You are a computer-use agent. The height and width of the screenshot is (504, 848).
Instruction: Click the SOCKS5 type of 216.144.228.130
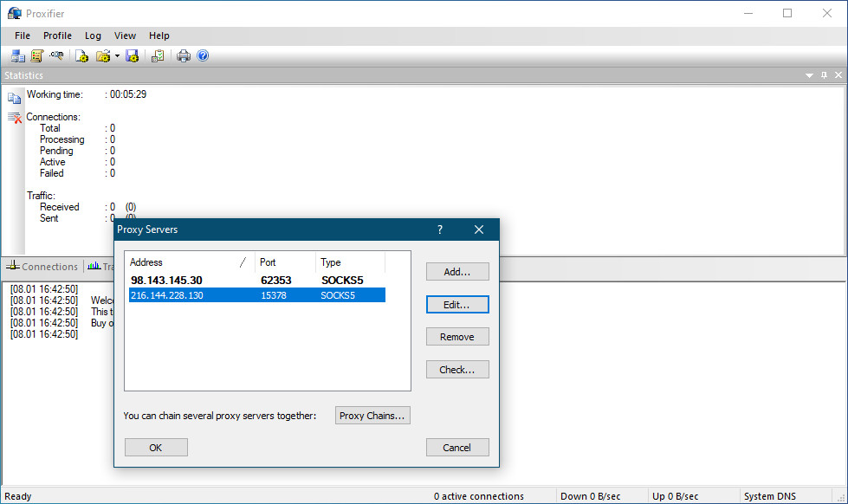click(x=338, y=295)
